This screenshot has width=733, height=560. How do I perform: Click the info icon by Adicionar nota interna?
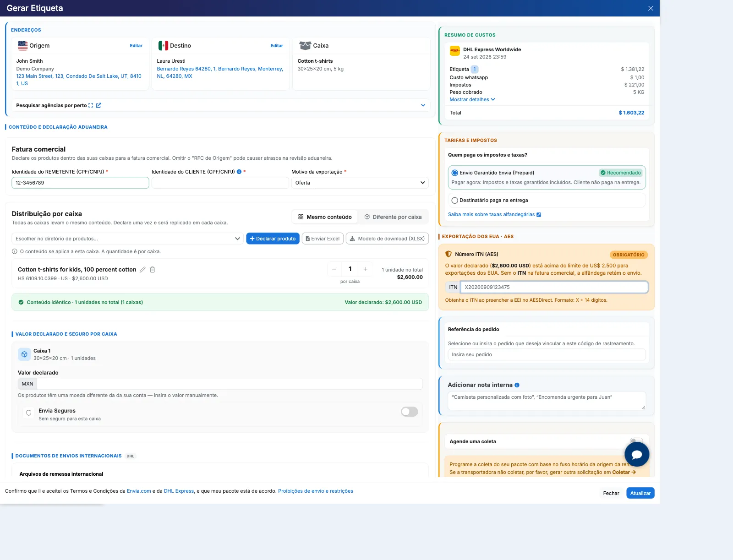(517, 385)
